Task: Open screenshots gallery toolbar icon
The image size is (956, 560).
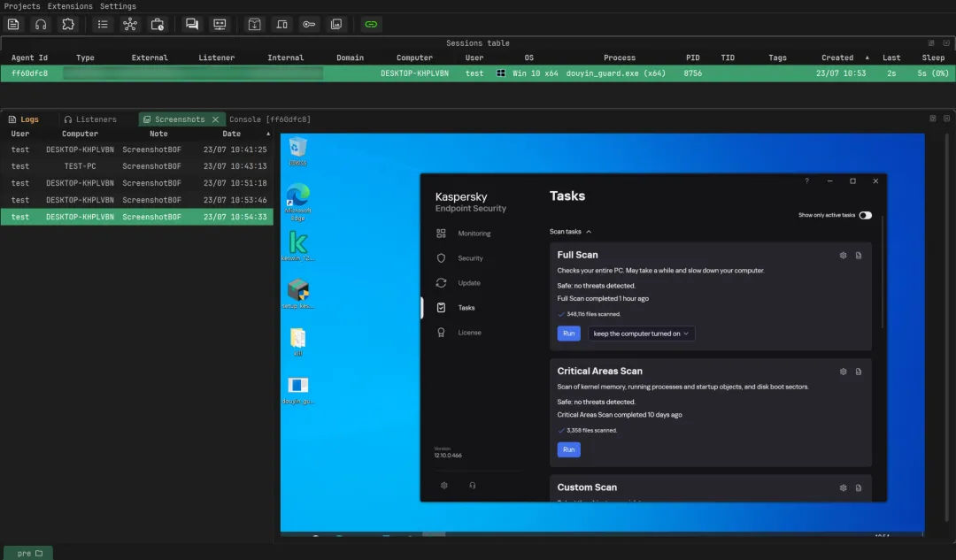Action: (336, 25)
